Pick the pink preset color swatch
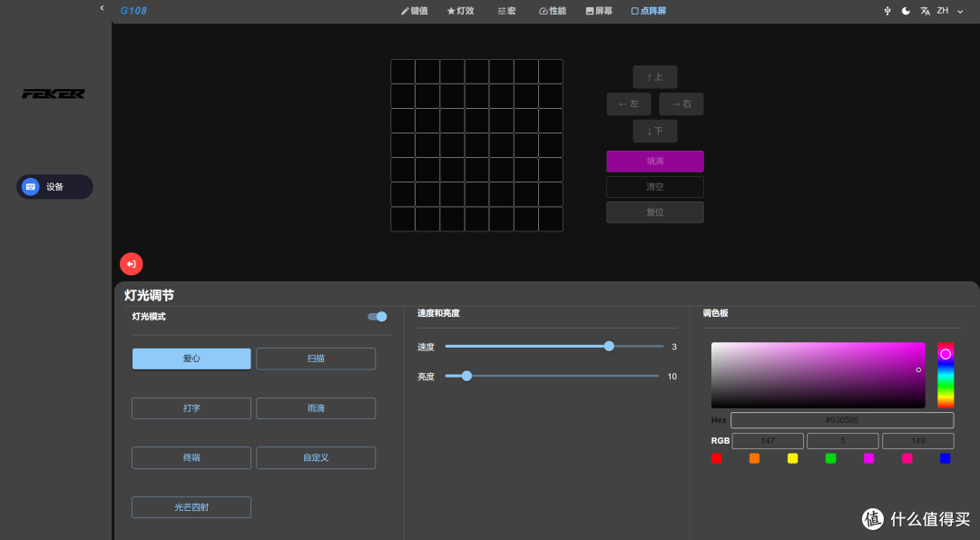Viewport: 980px width, 540px height. (906, 458)
